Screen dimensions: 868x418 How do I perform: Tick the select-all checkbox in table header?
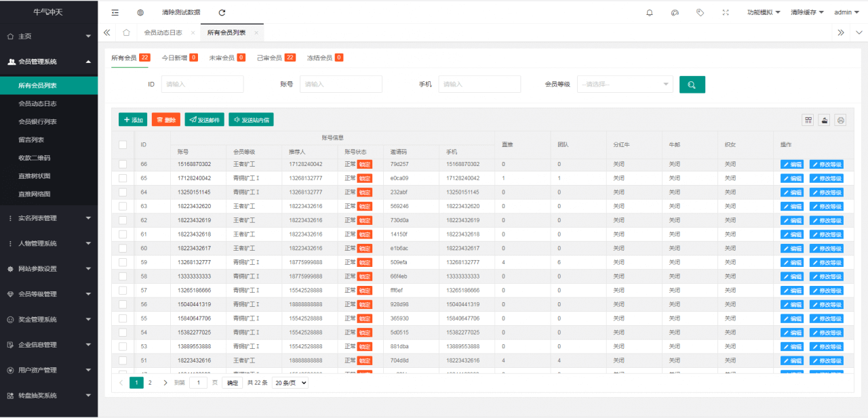pos(123,144)
